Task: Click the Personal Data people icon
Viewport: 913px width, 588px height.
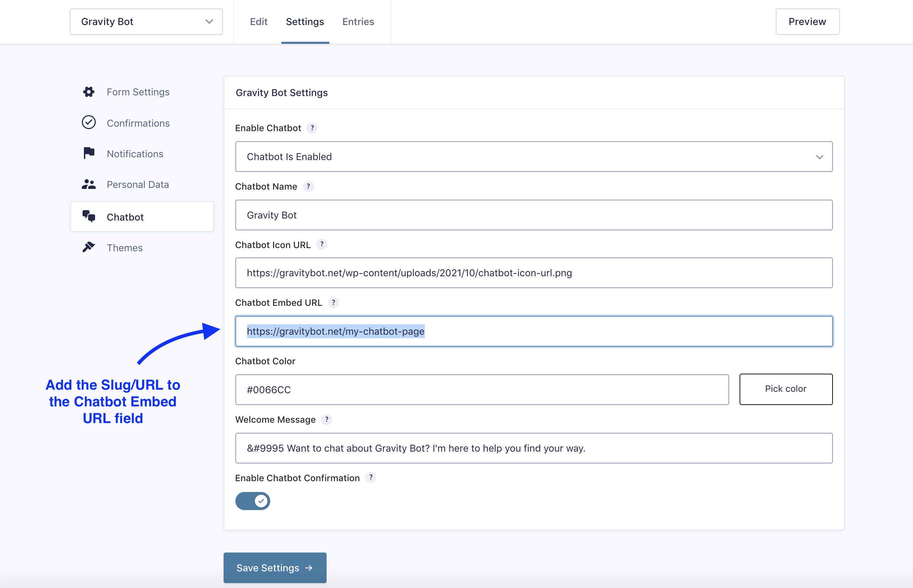Action: tap(89, 184)
